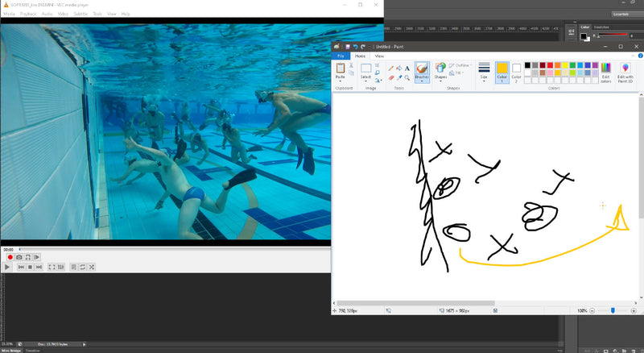Expand the Paste dropdown arrow in Paint

click(x=341, y=81)
